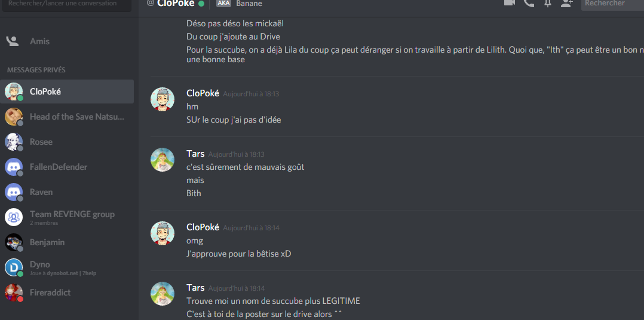The image size is (644, 320).
Task: Open pinned messages with the pin icon
Action: point(547,3)
